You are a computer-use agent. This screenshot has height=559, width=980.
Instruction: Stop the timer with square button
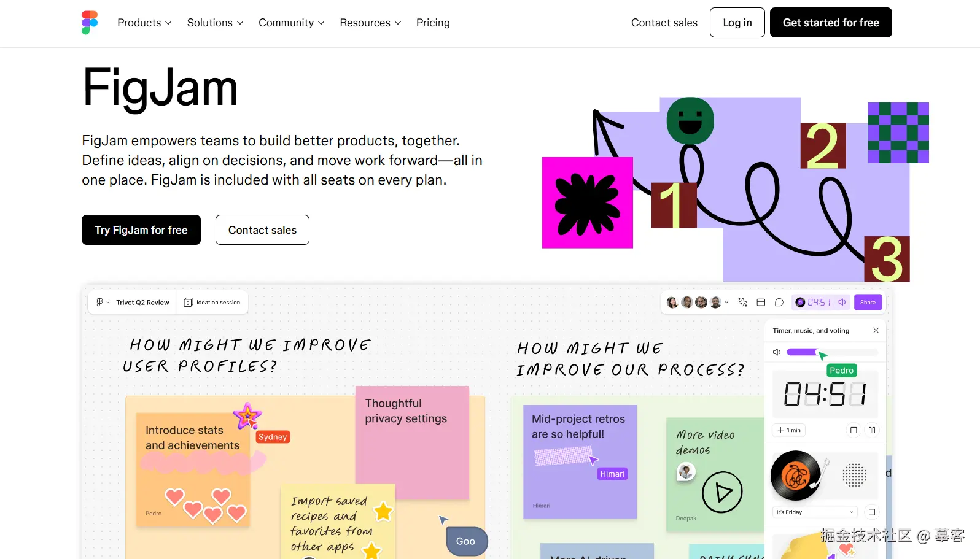854,430
